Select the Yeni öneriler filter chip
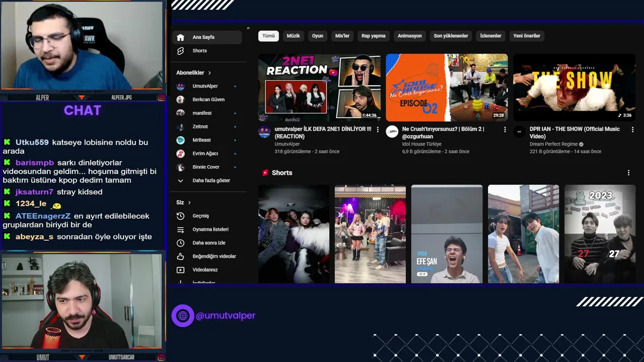 coord(527,36)
